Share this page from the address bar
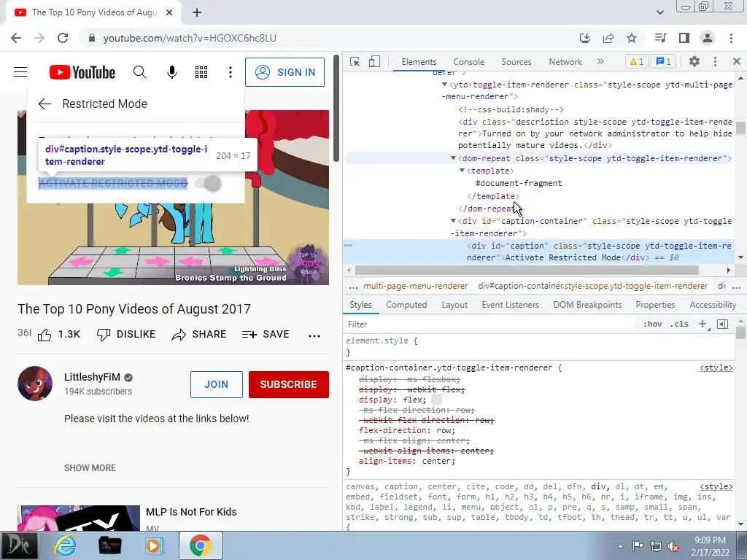The height and width of the screenshot is (560, 747). click(608, 38)
